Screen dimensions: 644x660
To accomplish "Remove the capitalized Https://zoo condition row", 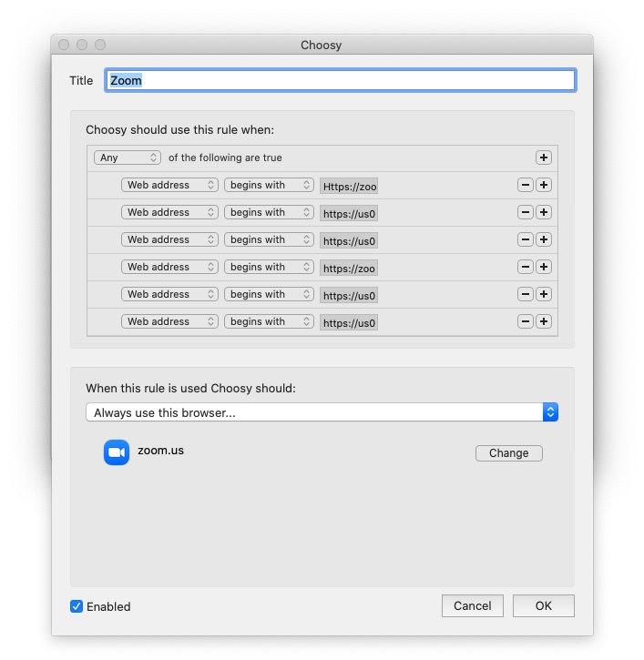I will [x=526, y=185].
